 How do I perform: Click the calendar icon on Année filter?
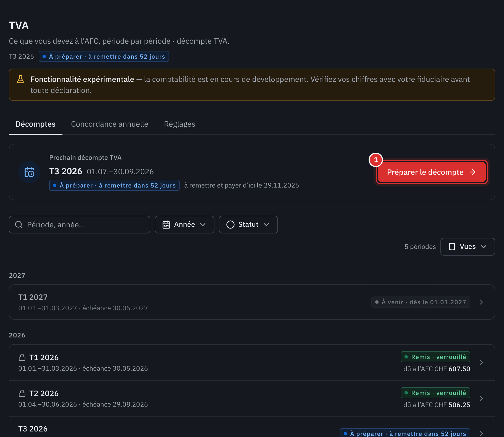pos(166,225)
